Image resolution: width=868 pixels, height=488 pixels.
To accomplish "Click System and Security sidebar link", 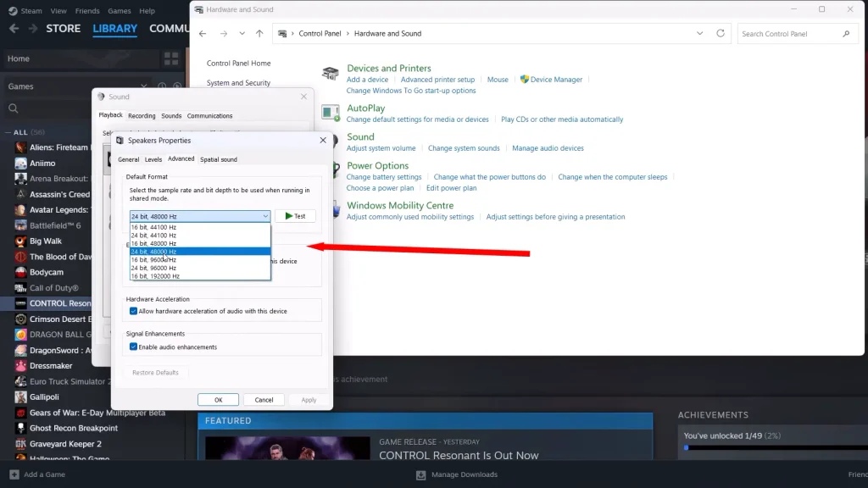I will [x=238, y=83].
